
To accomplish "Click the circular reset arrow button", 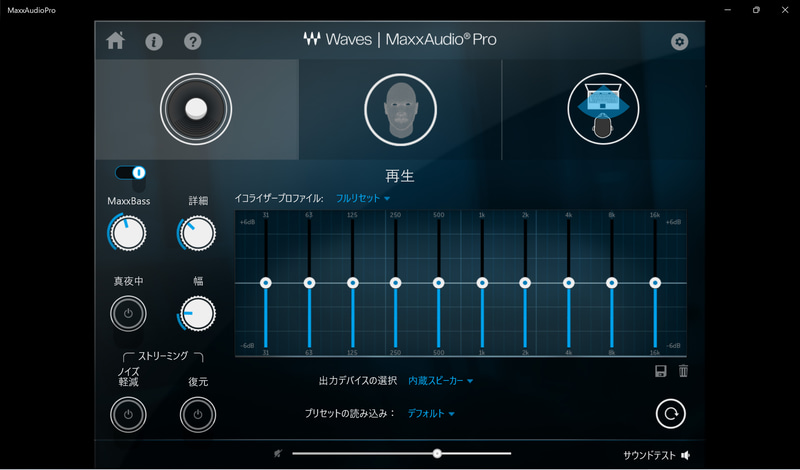I will (x=670, y=413).
